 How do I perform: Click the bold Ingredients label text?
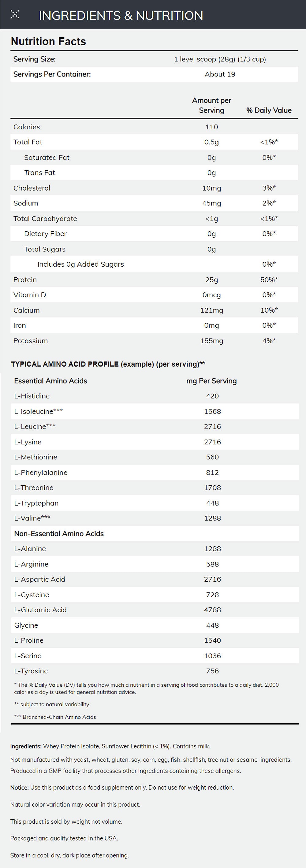[26, 746]
